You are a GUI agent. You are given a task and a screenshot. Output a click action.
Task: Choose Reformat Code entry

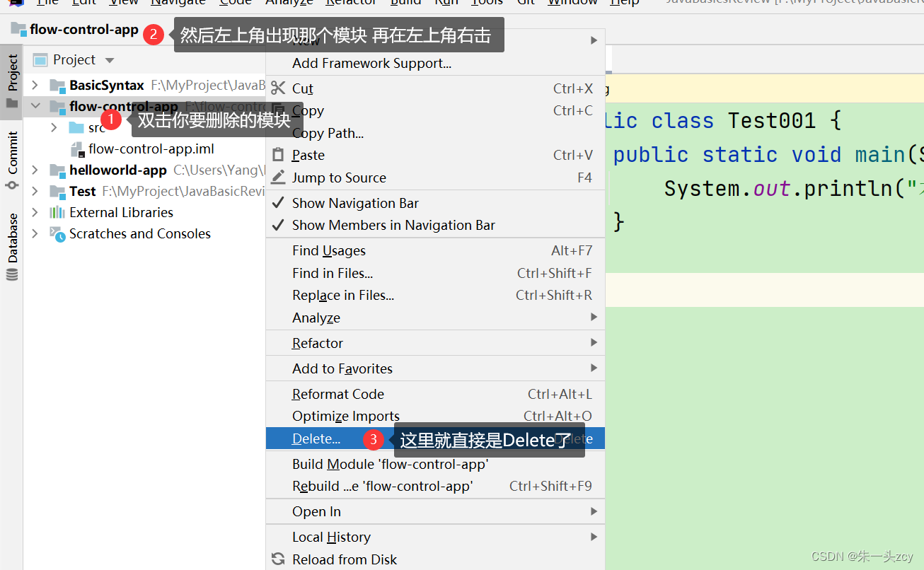tap(435, 394)
